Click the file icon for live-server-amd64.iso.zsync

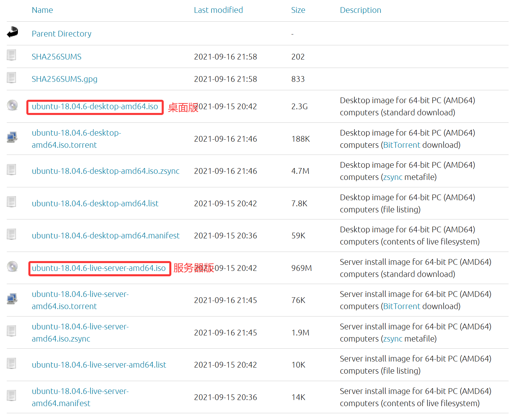point(11,331)
